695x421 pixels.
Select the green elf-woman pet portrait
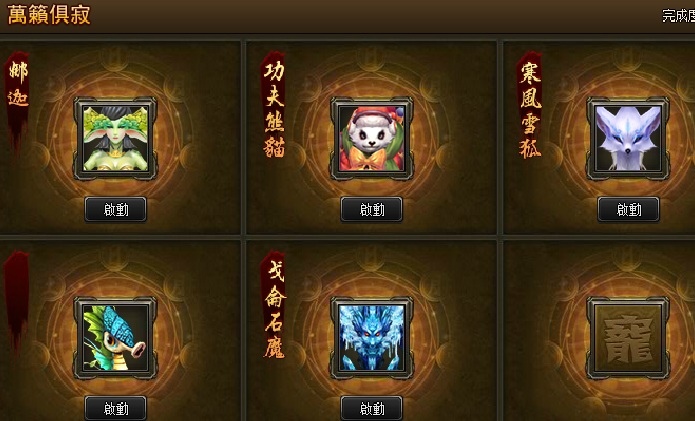click(115, 138)
